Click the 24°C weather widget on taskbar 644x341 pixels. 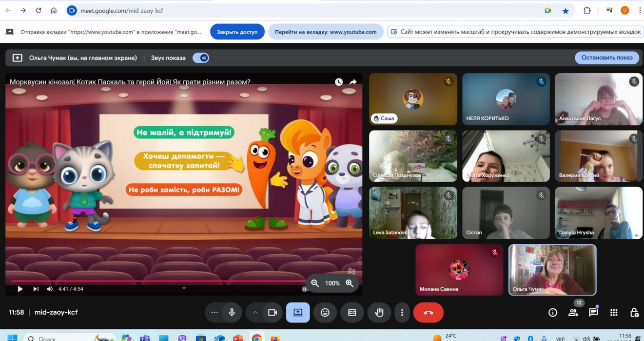(x=445, y=337)
